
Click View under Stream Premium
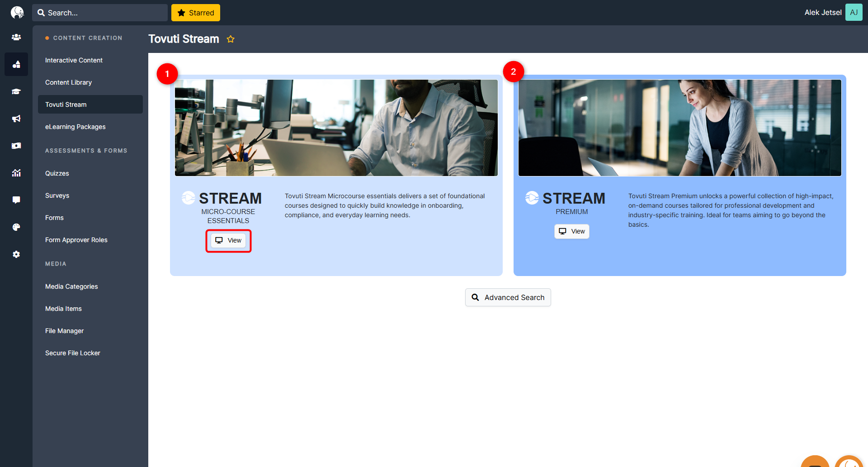(x=571, y=231)
